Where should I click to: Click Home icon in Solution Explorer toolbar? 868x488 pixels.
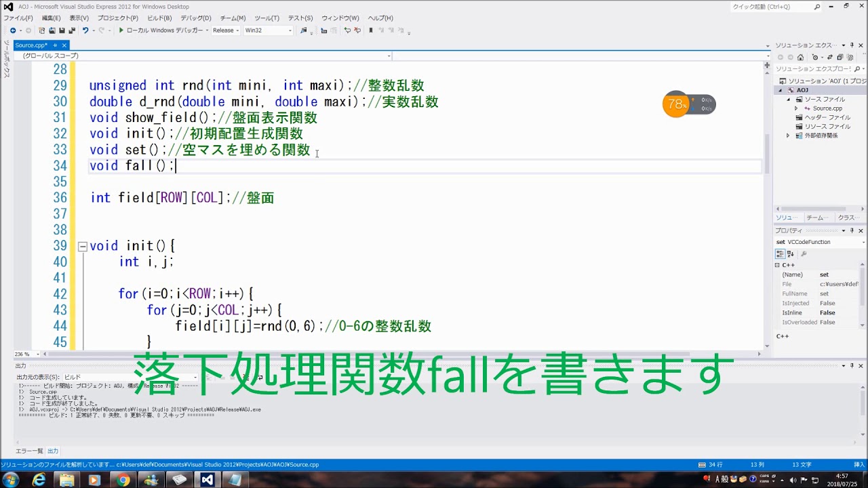pyautogui.click(x=800, y=58)
